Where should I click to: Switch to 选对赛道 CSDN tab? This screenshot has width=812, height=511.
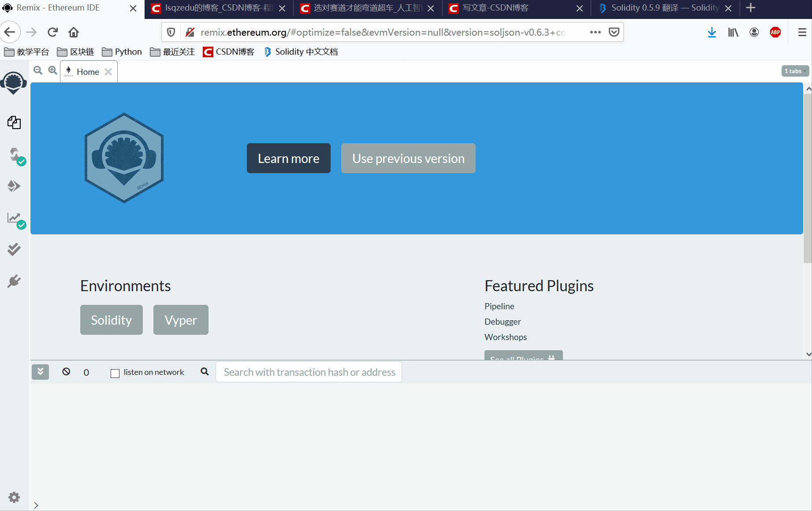368,8
